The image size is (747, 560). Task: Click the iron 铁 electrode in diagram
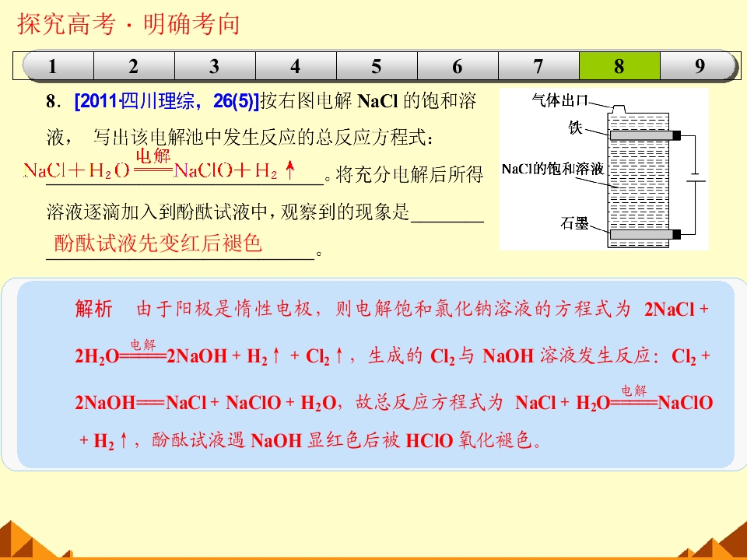(x=645, y=135)
